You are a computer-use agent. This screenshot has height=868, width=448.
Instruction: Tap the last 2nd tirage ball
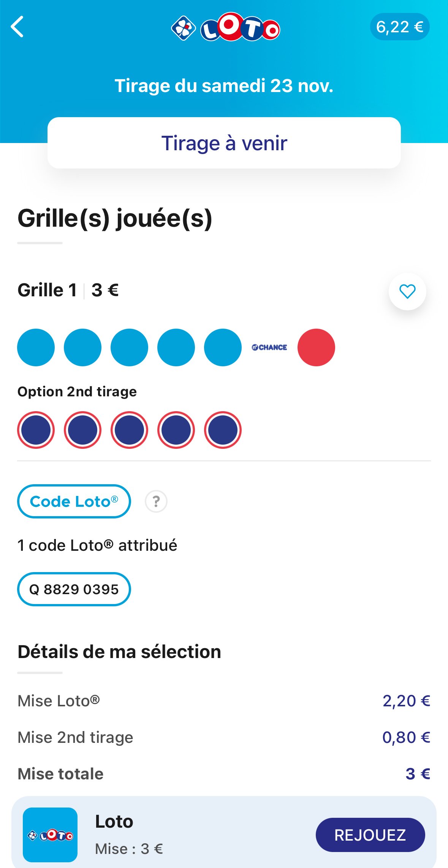tap(223, 430)
